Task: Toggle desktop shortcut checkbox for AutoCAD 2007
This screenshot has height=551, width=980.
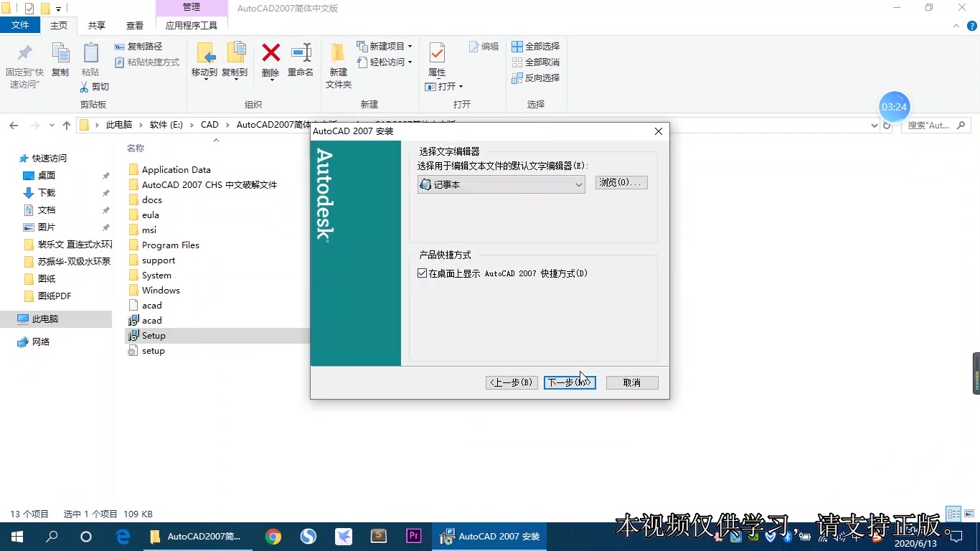Action: (422, 273)
